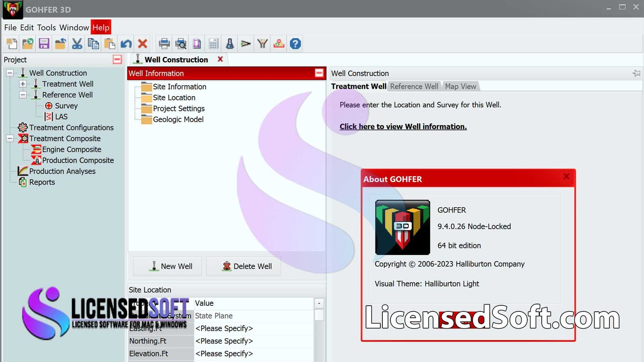Open the Help menu

pyautogui.click(x=101, y=27)
